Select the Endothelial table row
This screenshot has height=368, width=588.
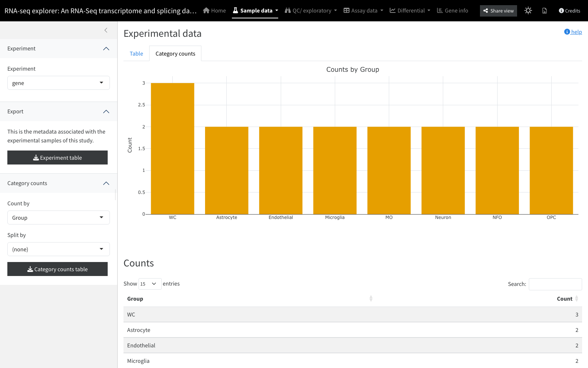tap(353, 346)
